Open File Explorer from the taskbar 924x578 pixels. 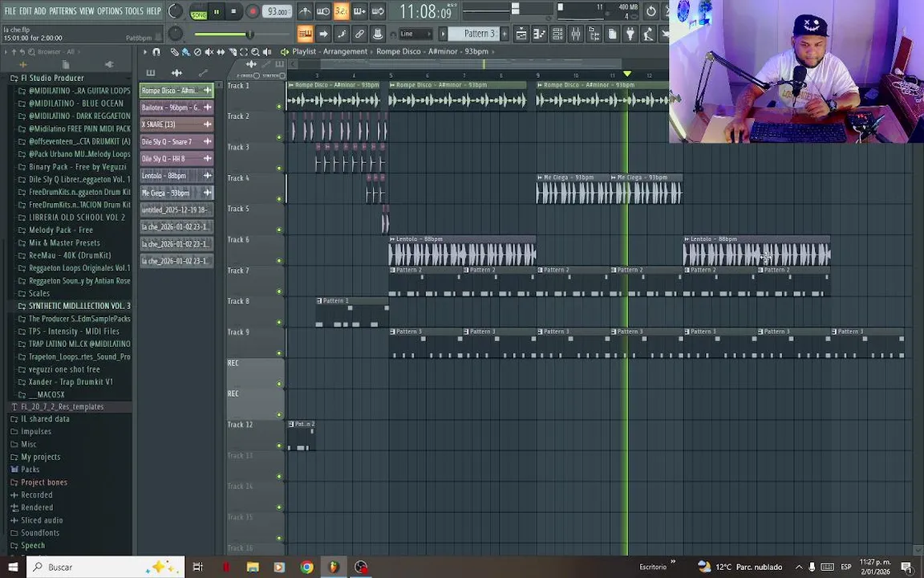pos(253,567)
